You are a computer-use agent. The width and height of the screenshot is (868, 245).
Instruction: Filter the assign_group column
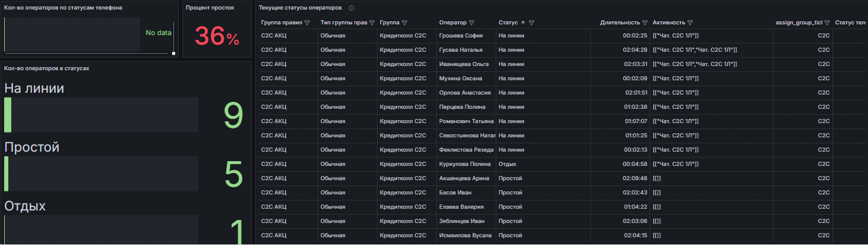828,23
